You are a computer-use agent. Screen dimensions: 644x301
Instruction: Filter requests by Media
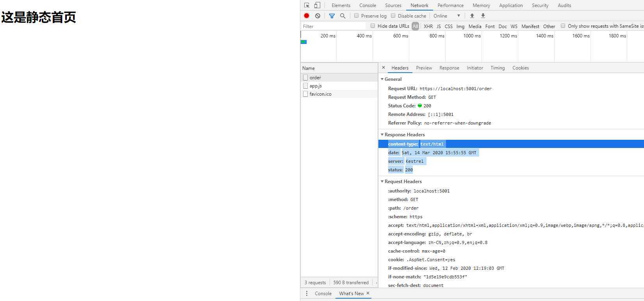pyautogui.click(x=475, y=26)
